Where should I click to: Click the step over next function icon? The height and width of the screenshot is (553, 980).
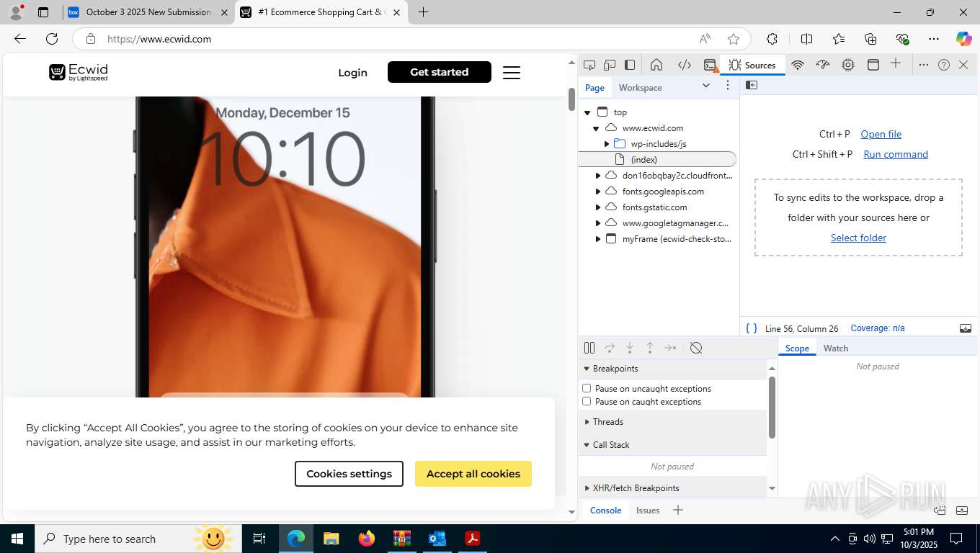610,348
